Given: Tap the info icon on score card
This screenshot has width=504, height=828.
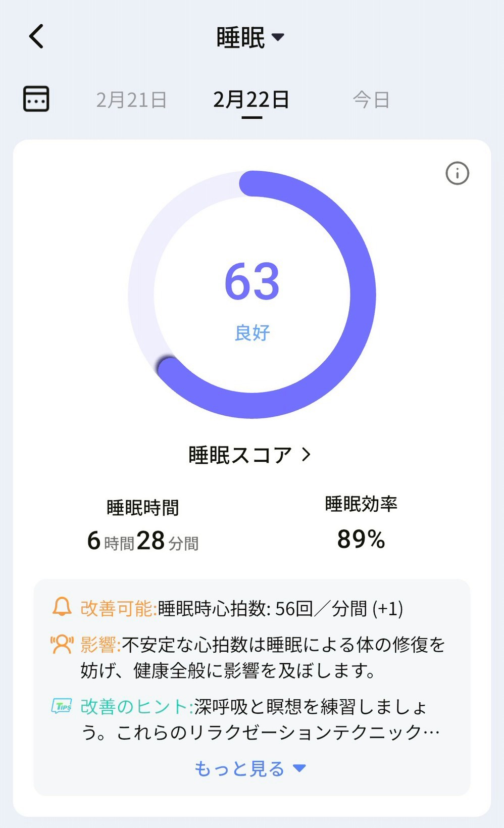Looking at the screenshot, I should pos(457,174).
